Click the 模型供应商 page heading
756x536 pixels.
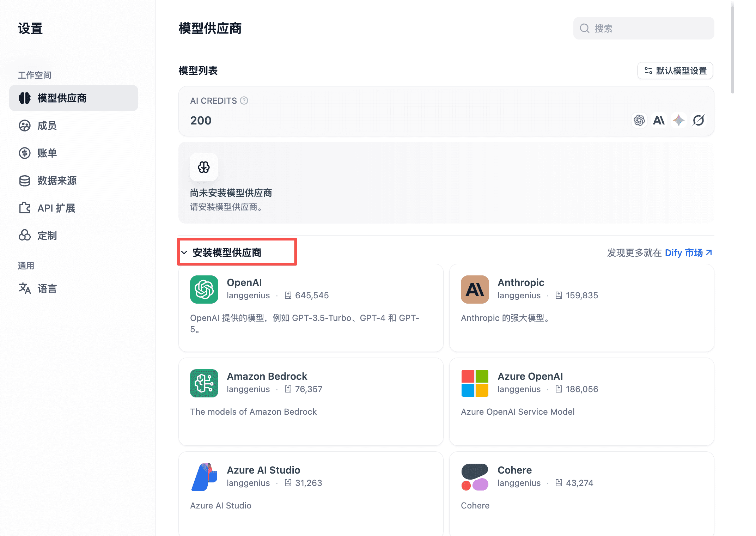click(x=210, y=28)
